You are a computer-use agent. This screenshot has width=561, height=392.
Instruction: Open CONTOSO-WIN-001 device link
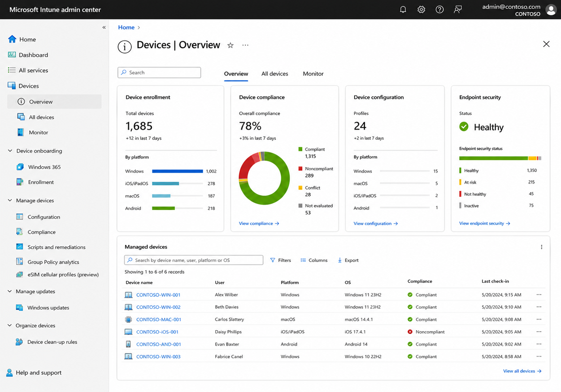pyautogui.click(x=158, y=295)
